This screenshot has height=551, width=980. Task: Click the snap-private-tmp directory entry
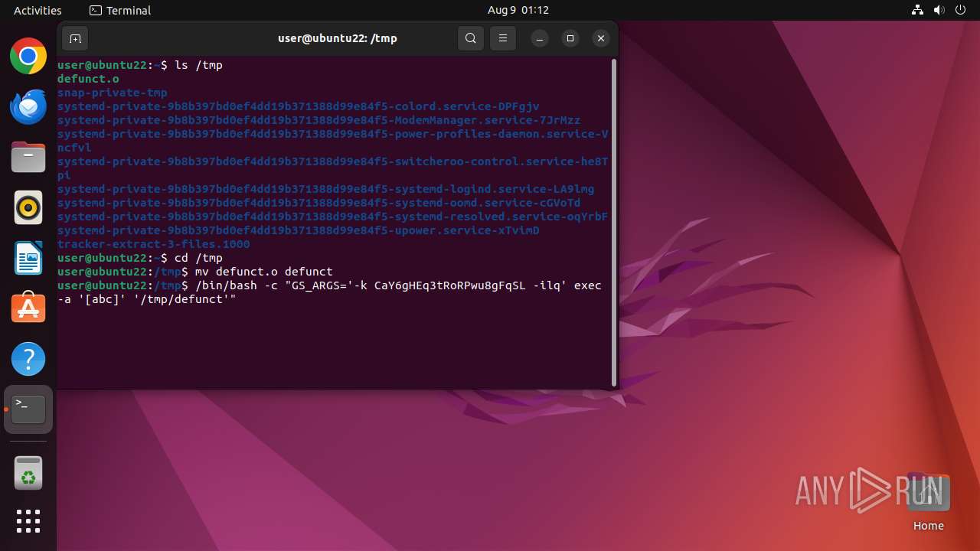[x=113, y=93]
